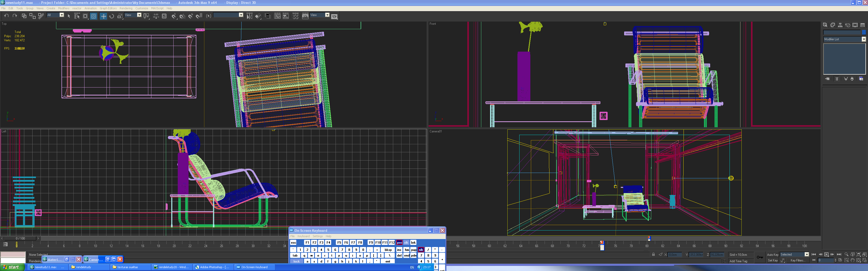Activate the Select and Rotate tool
Screen dimensions: 868x271
(112, 16)
